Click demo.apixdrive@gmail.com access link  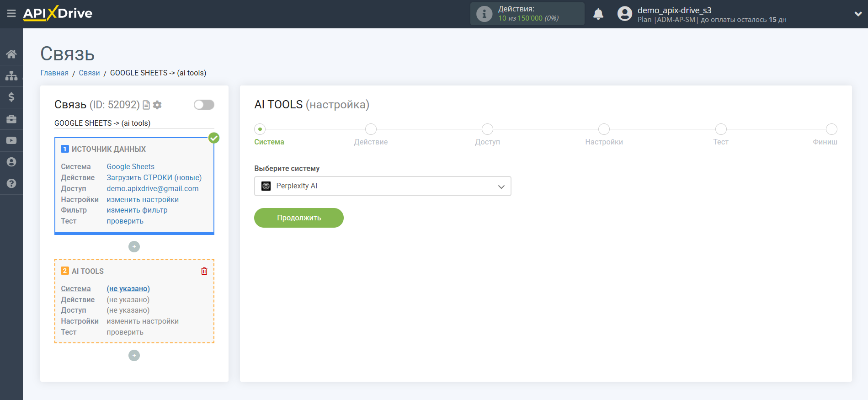pyautogui.click(x=153, y=189)
